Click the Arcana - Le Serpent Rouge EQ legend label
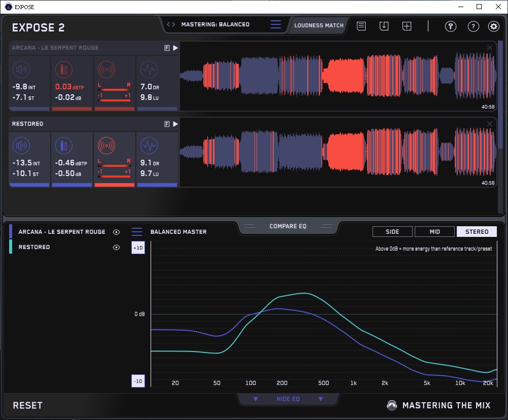 62,232
